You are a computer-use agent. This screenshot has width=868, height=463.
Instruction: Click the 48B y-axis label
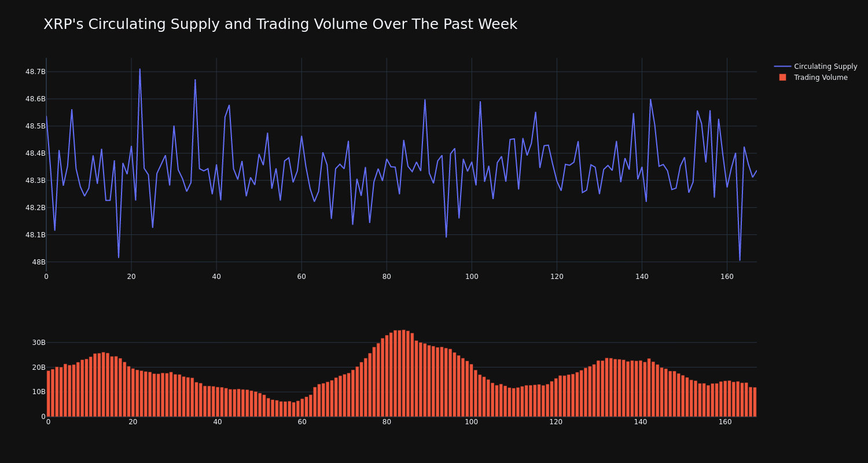(x=39, y=262)
